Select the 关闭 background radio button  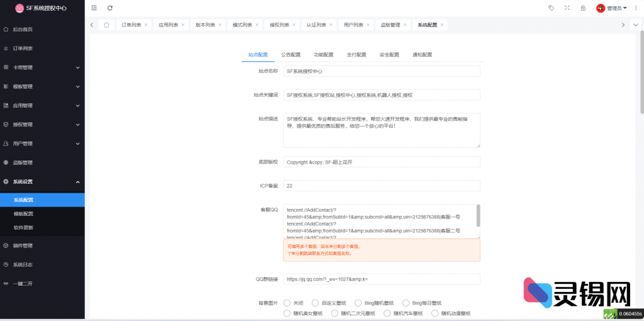click(287, 303)
